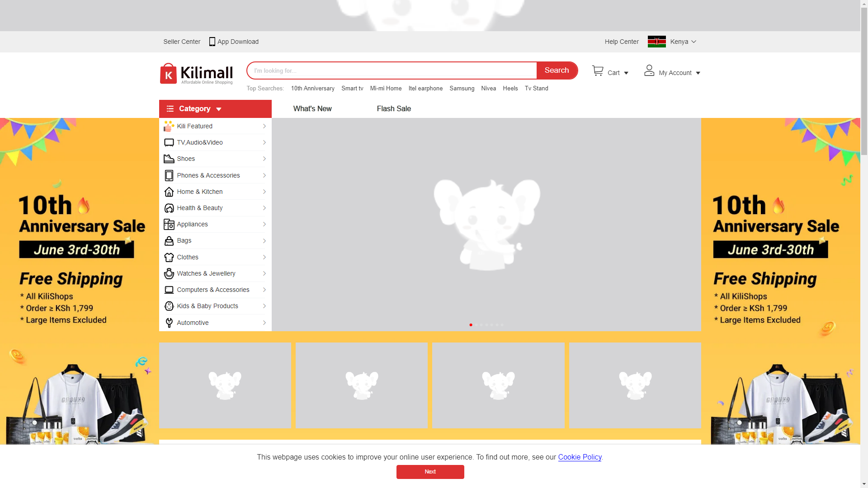
Task: Expand the Phones & Accessories chevron
Action: click(264, 175)
